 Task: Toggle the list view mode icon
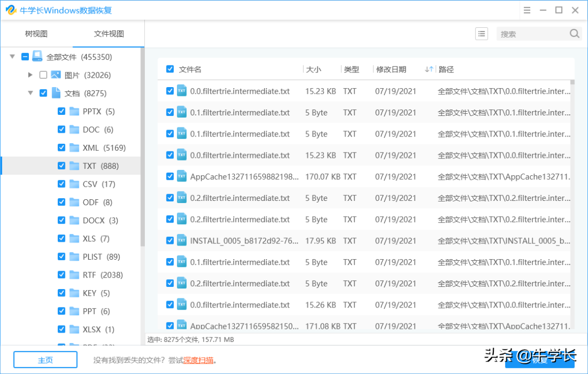[x=481, y=34]
